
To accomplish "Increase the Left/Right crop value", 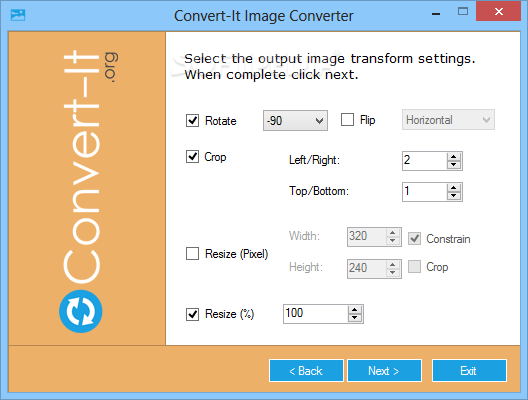I will [454, 157].
